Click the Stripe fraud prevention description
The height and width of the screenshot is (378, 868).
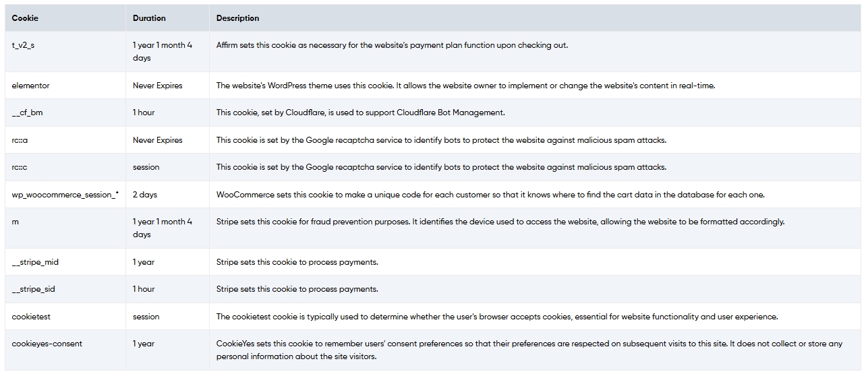pyautogui.click(x=500, y=222)
